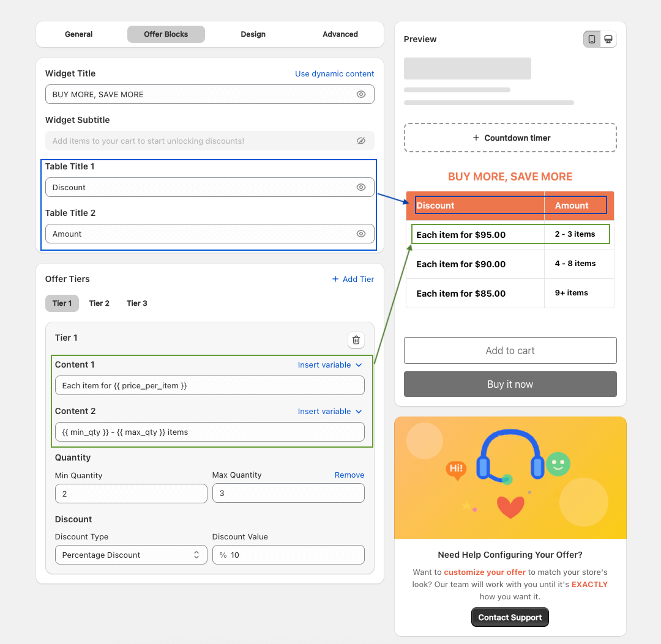
Task: Switch preview to mobile view
Action: (x=591, y=39)
